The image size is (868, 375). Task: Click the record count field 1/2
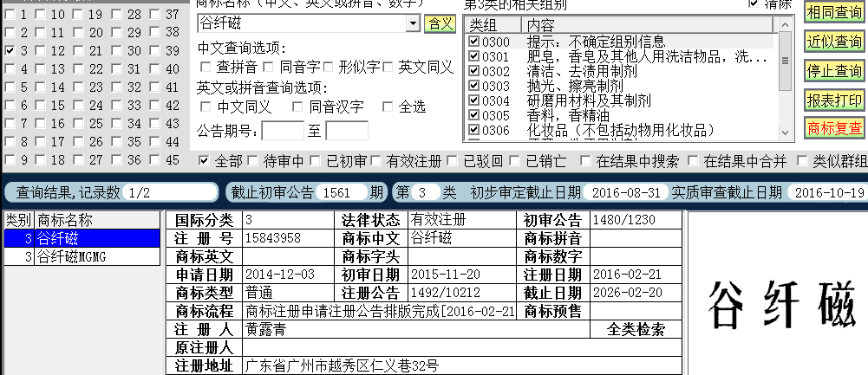tap(170, 192)
